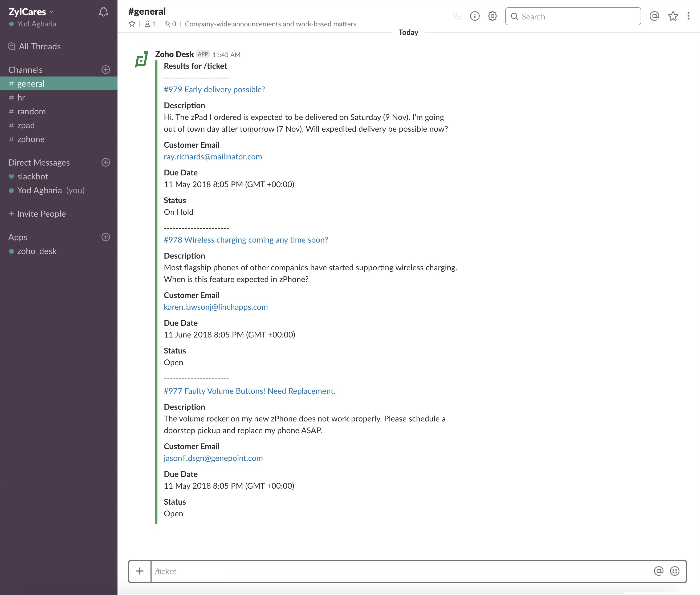700x595 pixels.
Task: Add a new channel plus icon
Action: 105,70
